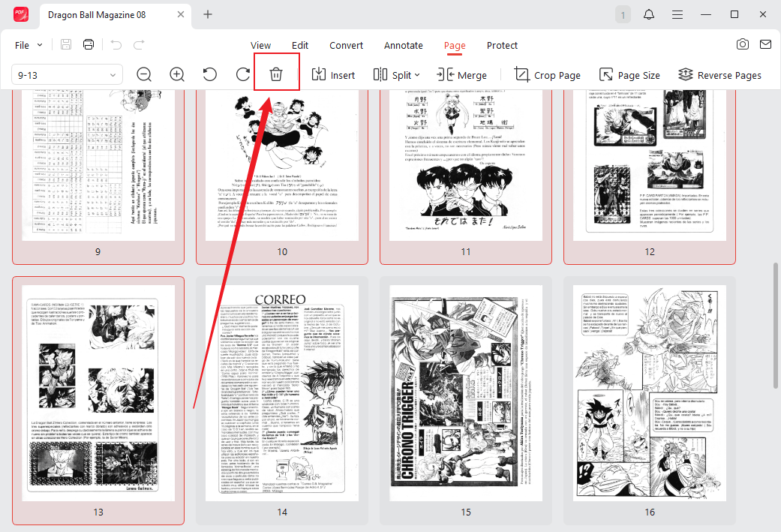Select page 13 thumbnail
The height and width of the screenshot is (532, 781).
[x=98, y=401]
